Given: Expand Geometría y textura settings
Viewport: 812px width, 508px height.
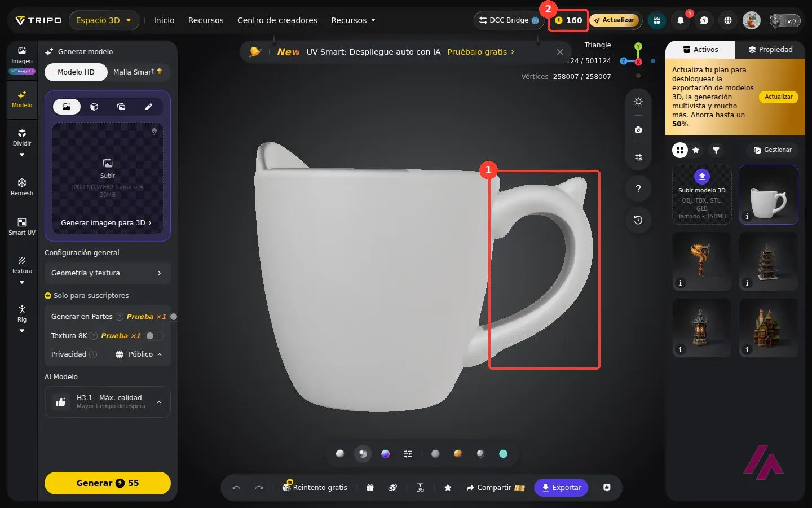Looking at the screenshot, I should pos(107,273).
